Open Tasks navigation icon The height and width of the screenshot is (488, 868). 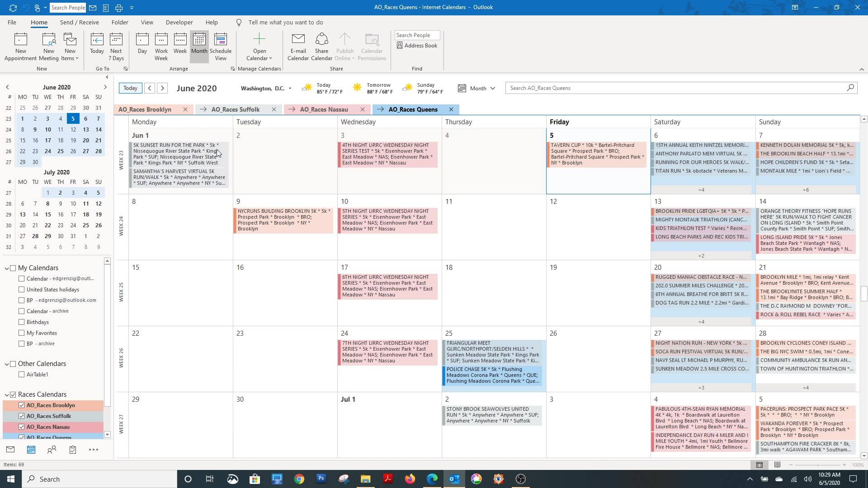(x=73, y=450)
